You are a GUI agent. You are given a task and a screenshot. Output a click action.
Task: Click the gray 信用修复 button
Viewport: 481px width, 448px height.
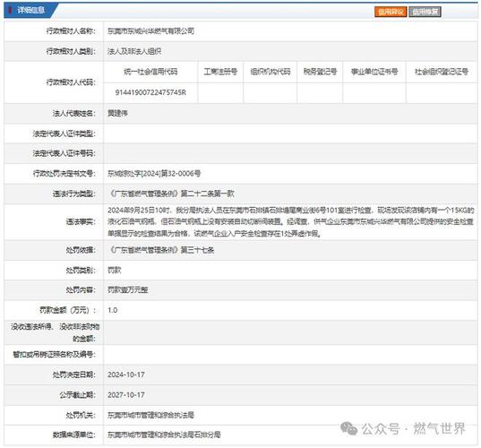(425, 12)
